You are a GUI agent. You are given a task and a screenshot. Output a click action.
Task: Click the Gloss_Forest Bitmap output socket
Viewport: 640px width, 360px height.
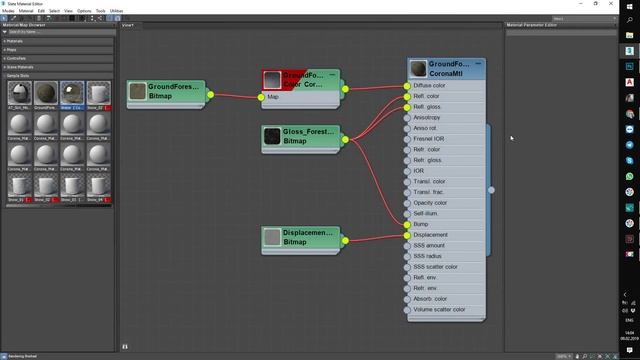coord(345,140)
